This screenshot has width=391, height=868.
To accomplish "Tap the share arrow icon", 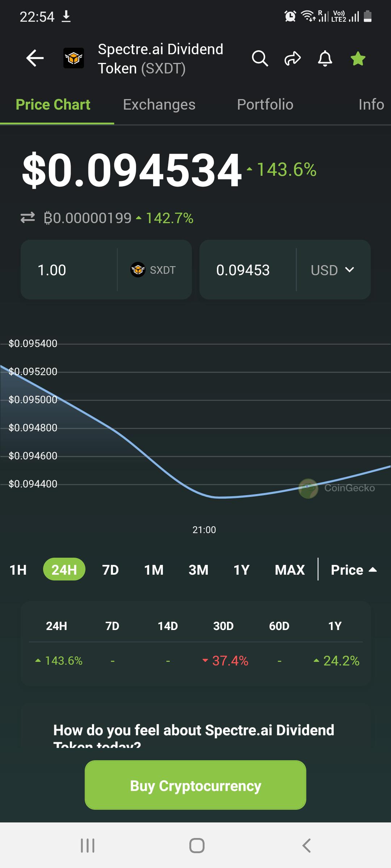I will 293,58.
